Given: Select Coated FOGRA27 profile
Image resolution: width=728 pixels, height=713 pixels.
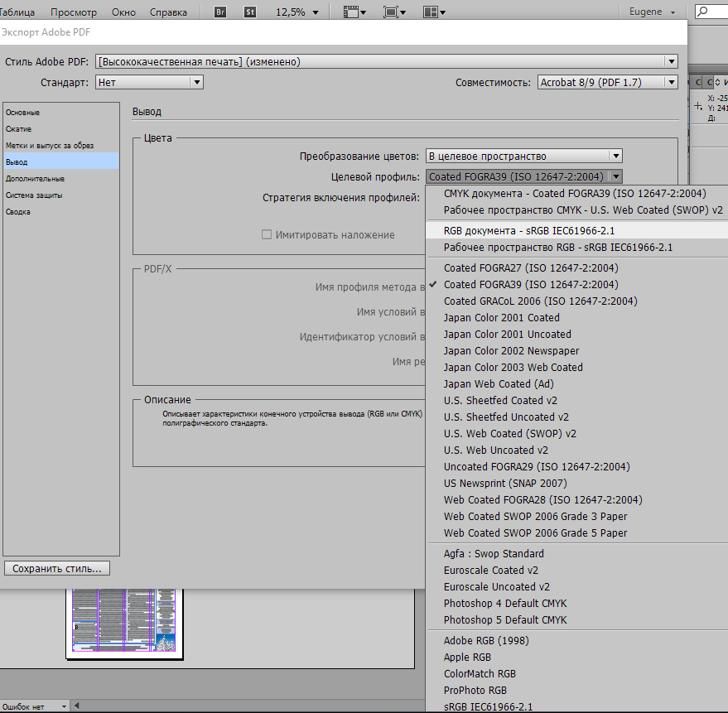Looking at the screenshot, I should point(576,267).
